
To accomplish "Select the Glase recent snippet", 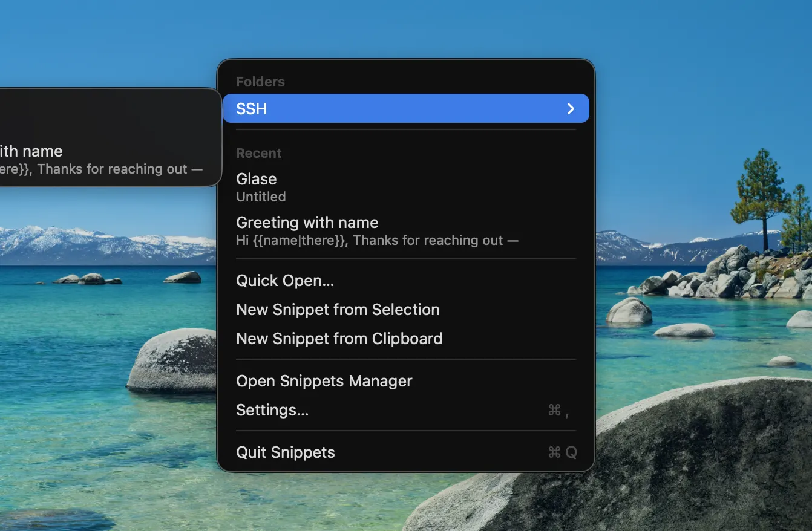I will click(x=405, y=187).
